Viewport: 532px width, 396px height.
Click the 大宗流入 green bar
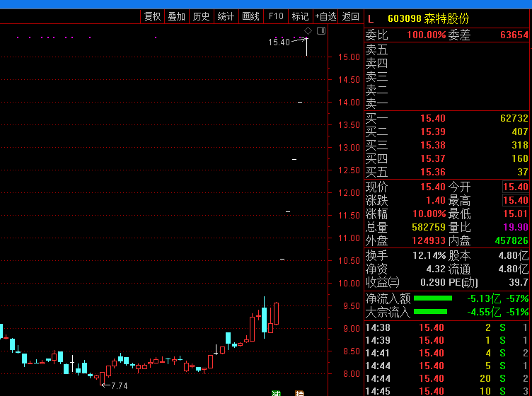[x=430, y=312]
